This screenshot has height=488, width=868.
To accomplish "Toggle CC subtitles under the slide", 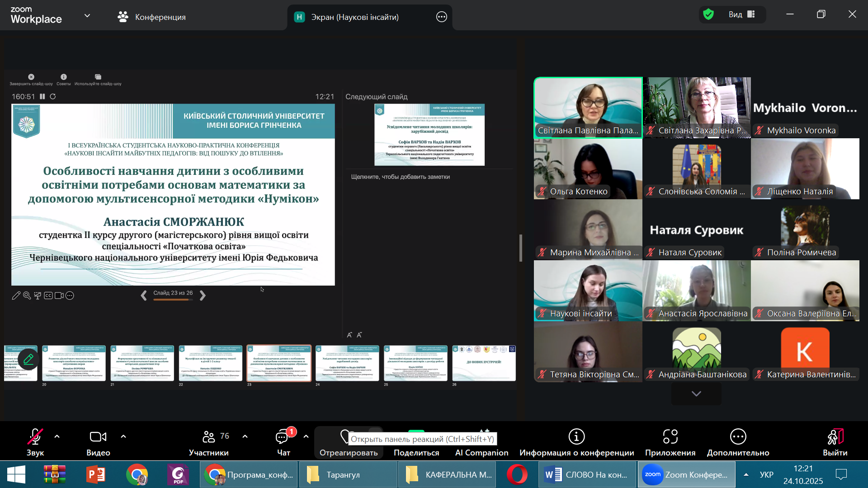I will 48,296.
